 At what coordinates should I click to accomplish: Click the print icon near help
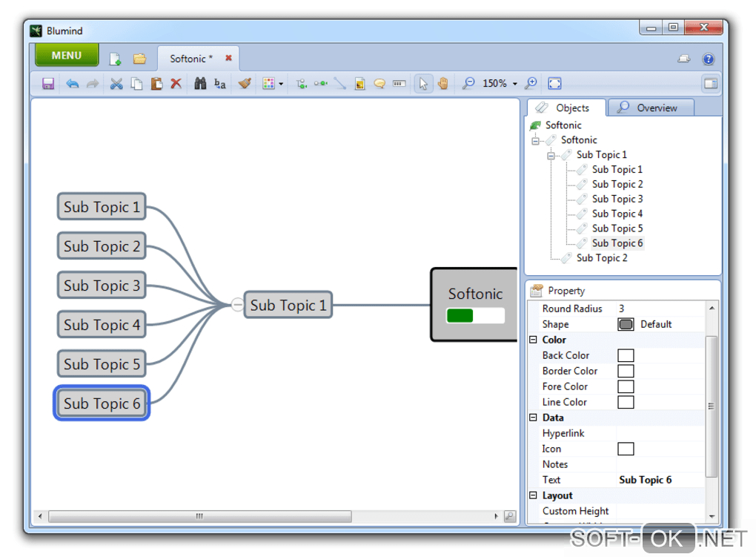683,59
